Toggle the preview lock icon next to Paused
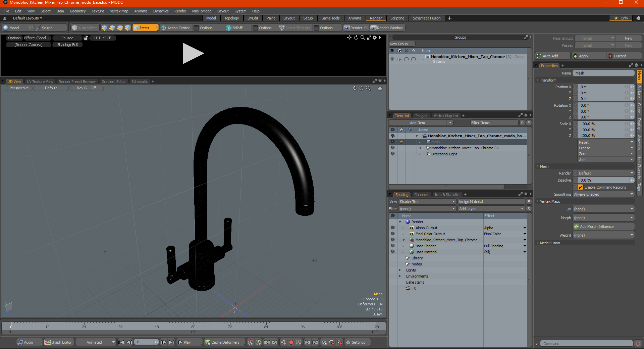This screenshot has height=349, width=644. pyautogui.click(x=86, y=38)
